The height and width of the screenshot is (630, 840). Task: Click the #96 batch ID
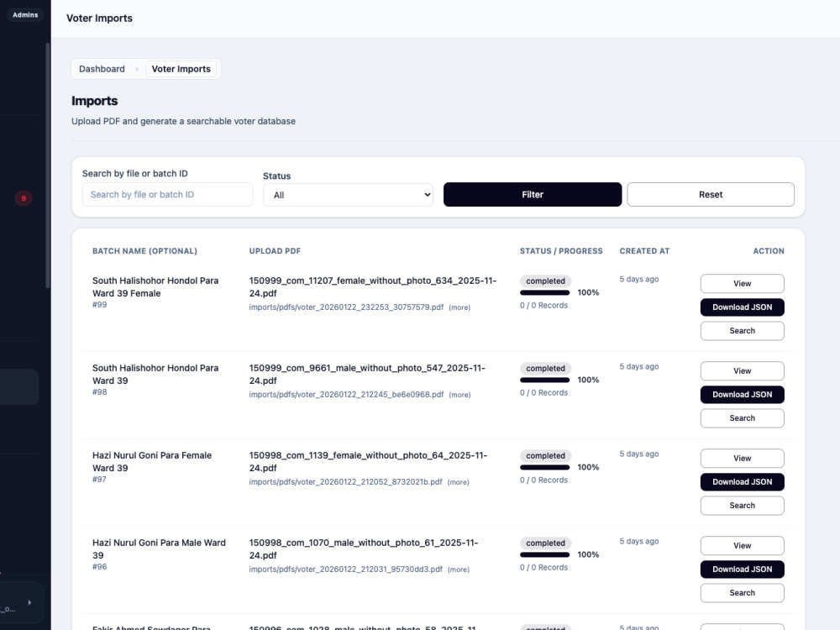(x=100, y=566)
